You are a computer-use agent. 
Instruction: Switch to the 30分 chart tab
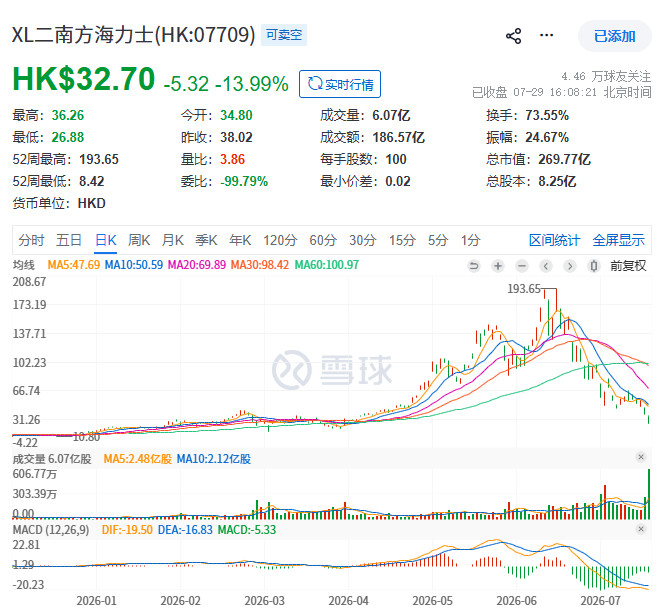363,240
